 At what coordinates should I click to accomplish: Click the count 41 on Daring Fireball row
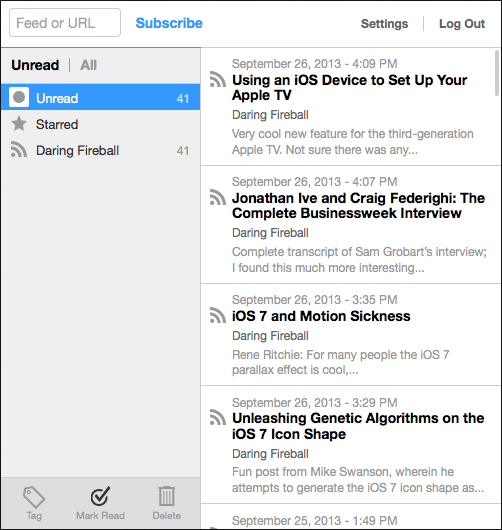click(183, 150)
